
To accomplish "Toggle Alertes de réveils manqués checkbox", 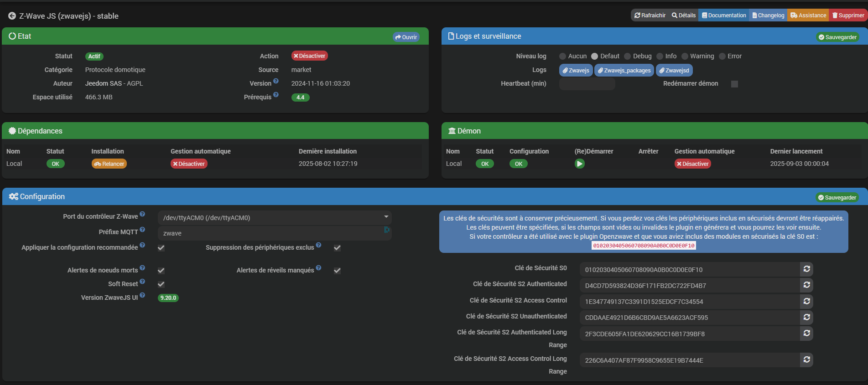I will click(x=337, y=271).
